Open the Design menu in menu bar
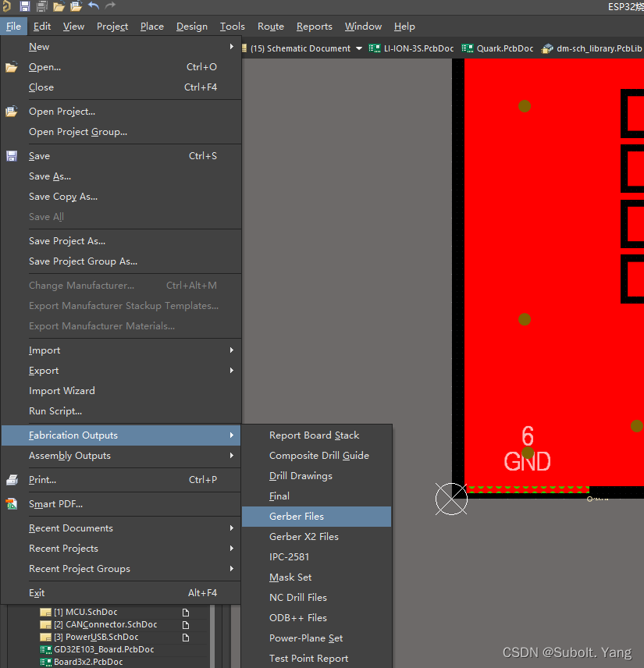The height and width of the screenshot is (668, 644). click(191, 27)
